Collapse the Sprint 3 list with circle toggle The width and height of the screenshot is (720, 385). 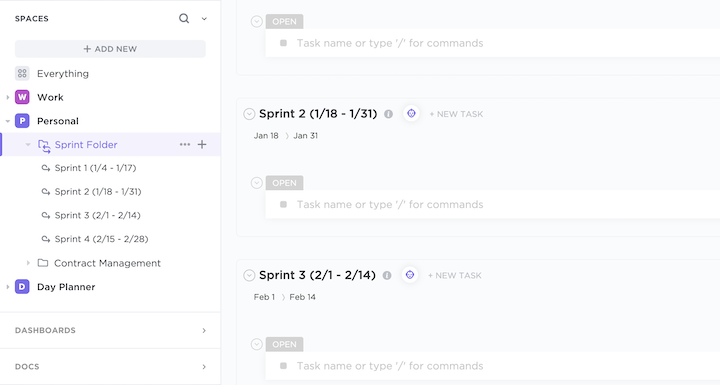coord(249,275)
